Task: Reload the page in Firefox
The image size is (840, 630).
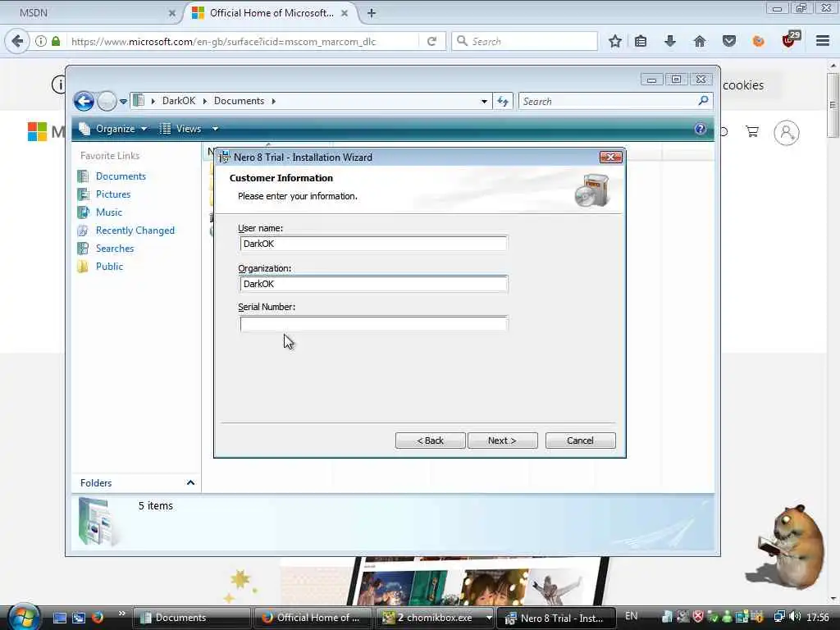Action: pos(431,41)
